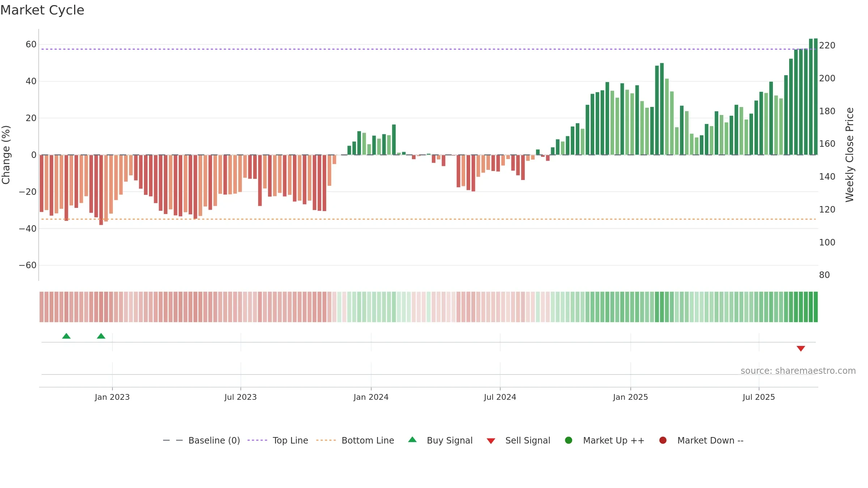This screenshot has width=868, height=488.
Task: Click the Top Line legend entry
Action: pyautogui.click(x=278, y=440)
